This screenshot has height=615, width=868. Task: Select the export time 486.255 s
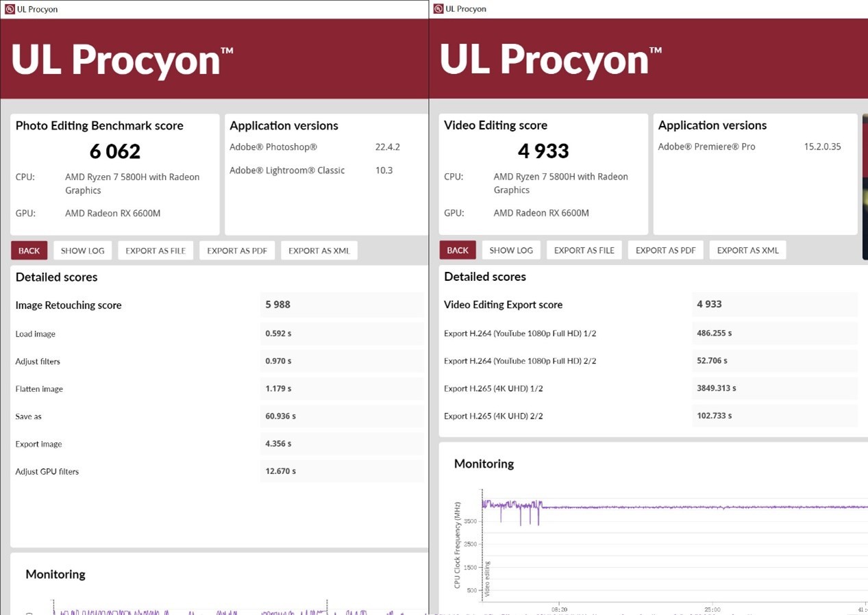pos(715,333)
